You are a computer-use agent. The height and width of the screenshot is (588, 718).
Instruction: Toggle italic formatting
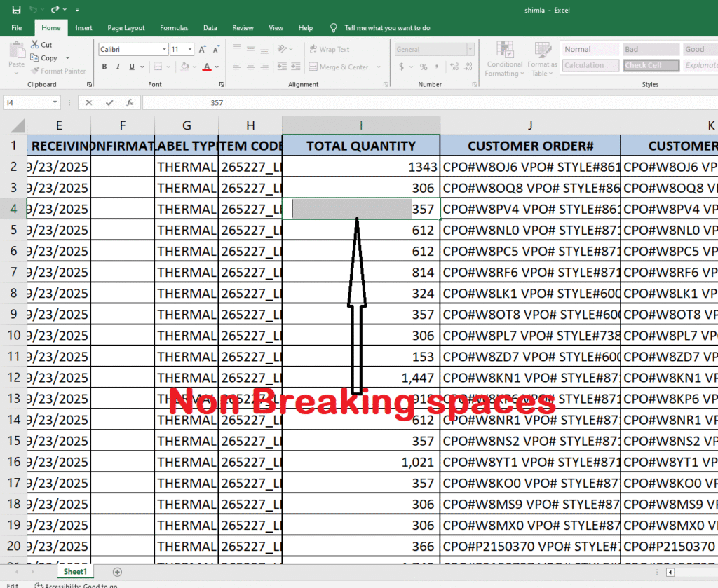[x=118, y=67]
